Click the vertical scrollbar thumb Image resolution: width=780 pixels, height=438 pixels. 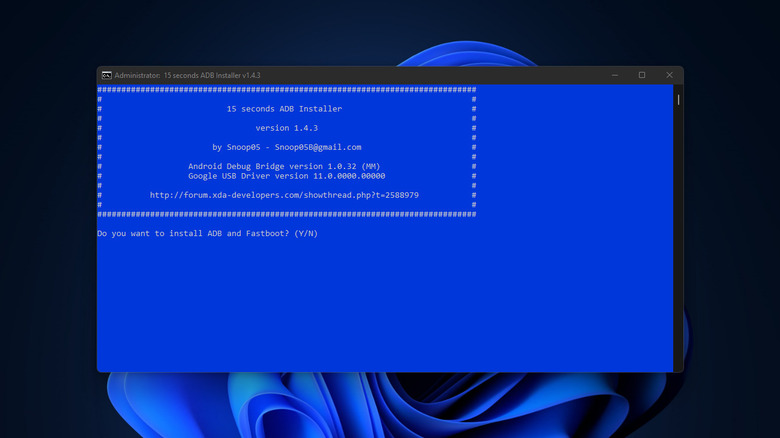tap(678, 100)
